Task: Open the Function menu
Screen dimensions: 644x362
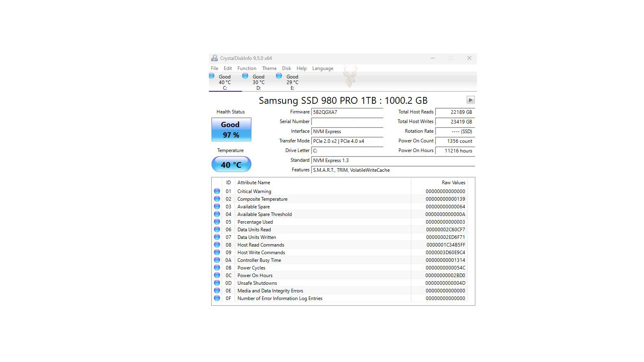Action: pyautogui.click(x=247, y=68)
